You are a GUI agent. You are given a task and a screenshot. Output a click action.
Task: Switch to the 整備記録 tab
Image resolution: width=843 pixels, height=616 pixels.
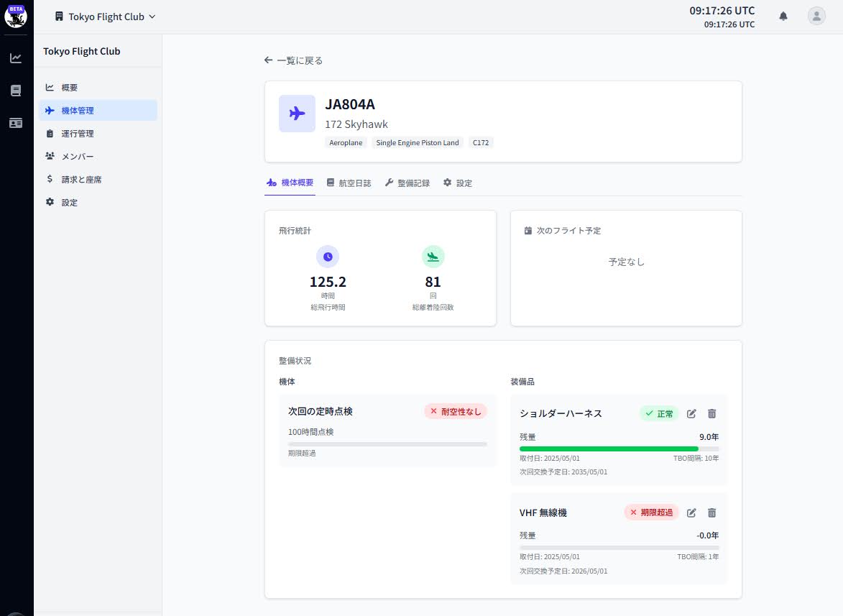tap(407, 183)
